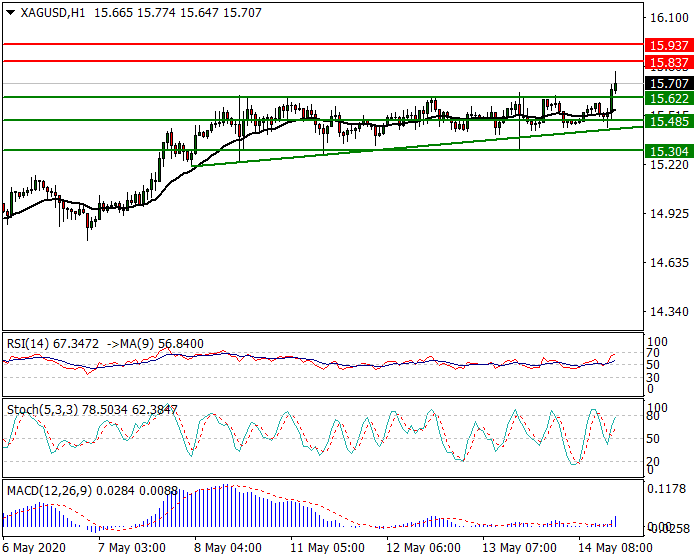Click the RSI(14) 67.3472 indicator label
This screenshot has width=700, height=560.
point(53,344)
